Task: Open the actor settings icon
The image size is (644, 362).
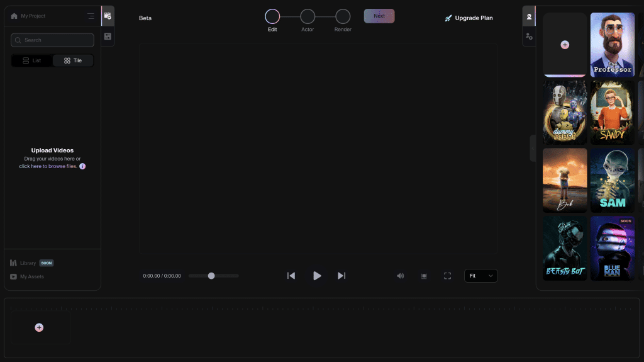Action: click(x=529, y=37)
